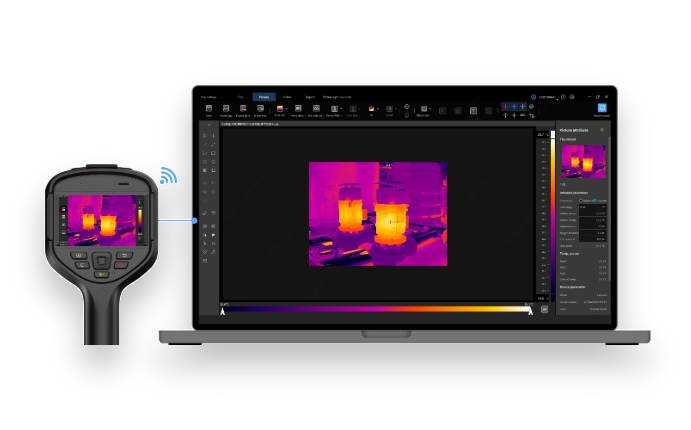Click the split-column contrast toolbar icon
Viewport: 691px width, 430px height.
pyautogui.click(x=334, y=108)
